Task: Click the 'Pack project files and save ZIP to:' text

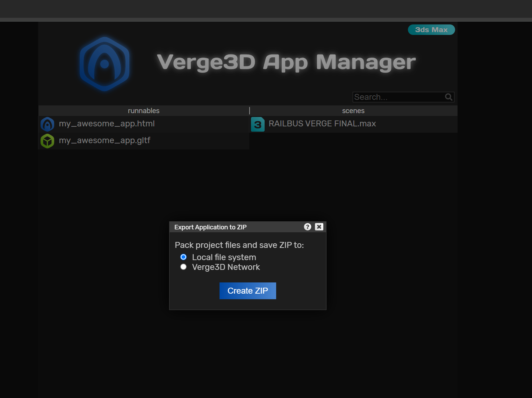Action: (x=239, y=245)
